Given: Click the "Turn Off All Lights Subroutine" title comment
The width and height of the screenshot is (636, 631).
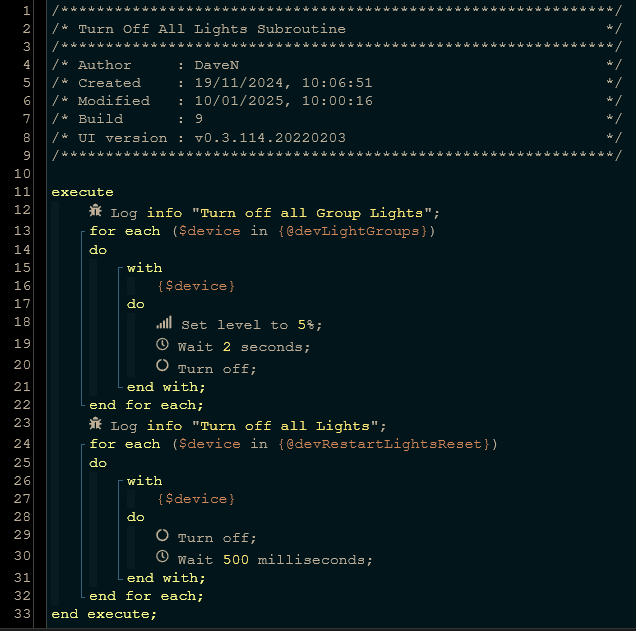Looking at the screenshot, I should click(212, 29).
